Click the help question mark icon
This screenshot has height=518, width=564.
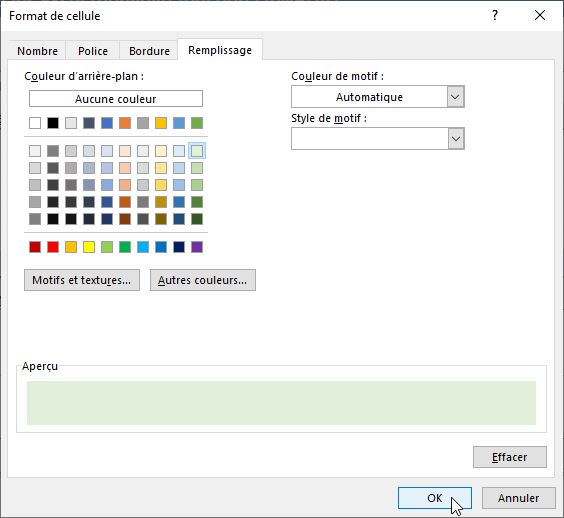[495, 15]
